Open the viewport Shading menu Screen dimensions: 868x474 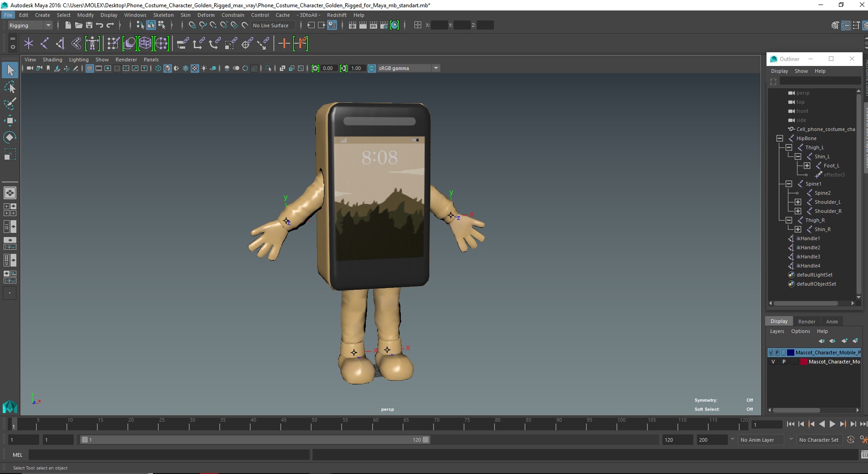point(52,60)
